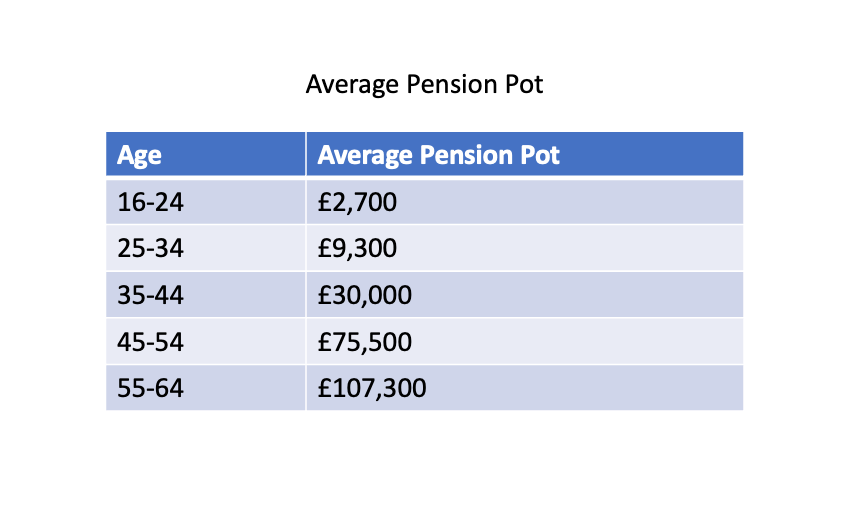This screenshot has height=506, width=845.
Task: Click the 'Average Pension Pot' title text
Action: (x=424, y=85)
